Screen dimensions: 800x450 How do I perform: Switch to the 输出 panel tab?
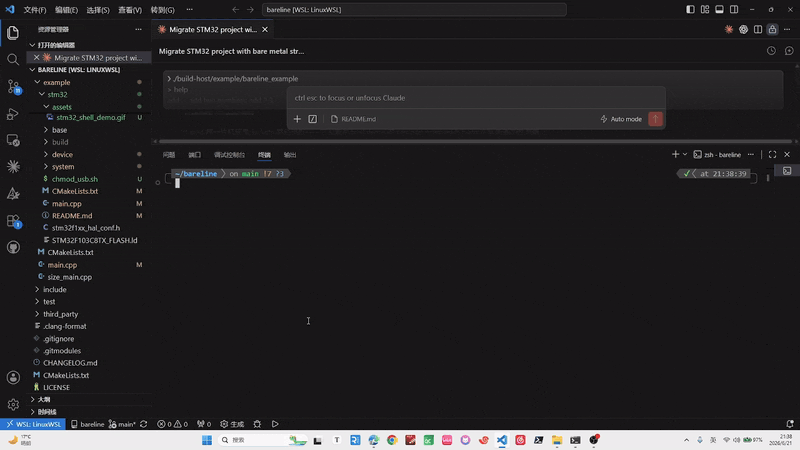tap(290, 155)
